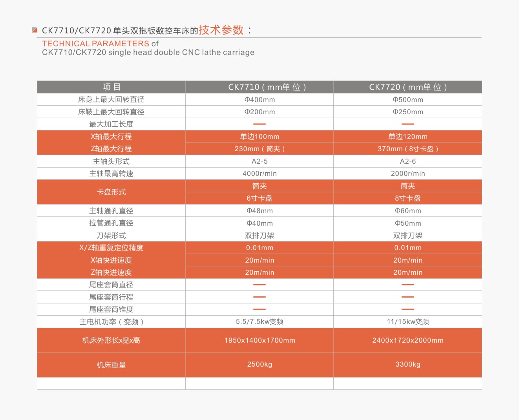Click the orange square icon beside the title
This screenshot has height=420, width=519.
pyautogui.click(x=35, y=30)
